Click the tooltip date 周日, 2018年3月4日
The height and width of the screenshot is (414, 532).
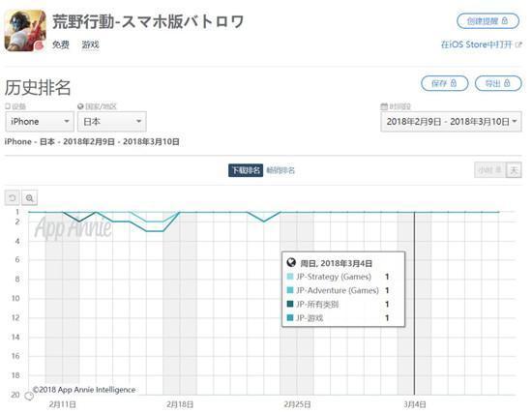tap(337, 263)
